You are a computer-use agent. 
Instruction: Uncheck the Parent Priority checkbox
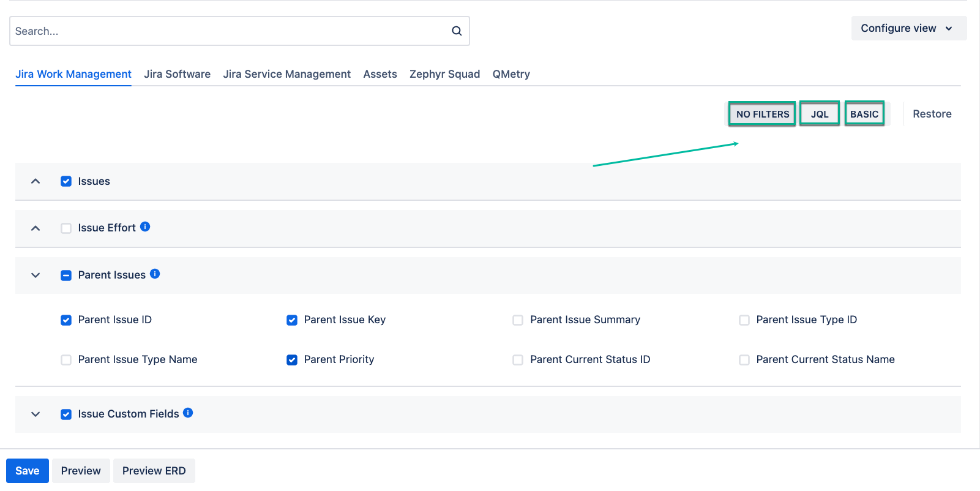point(292,360)
